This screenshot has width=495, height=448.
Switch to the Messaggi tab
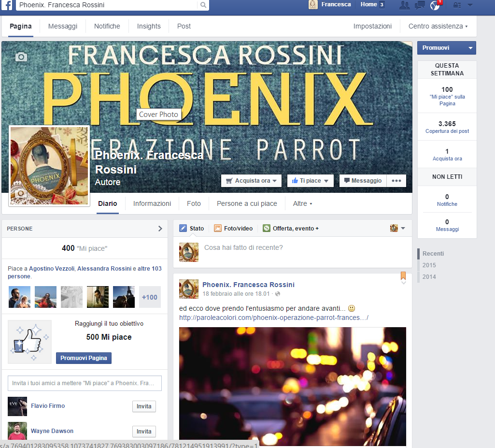[x=63, y=26]
